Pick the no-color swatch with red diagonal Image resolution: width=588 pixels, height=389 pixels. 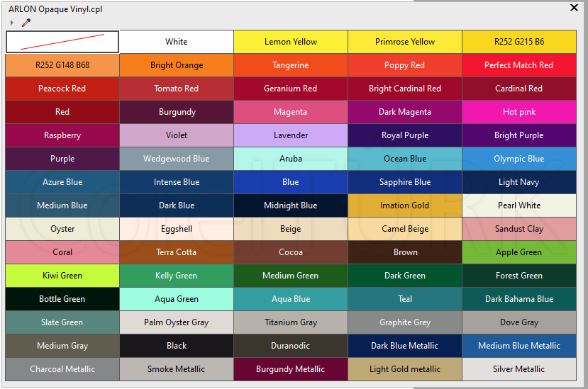click(x=62, y=42)
